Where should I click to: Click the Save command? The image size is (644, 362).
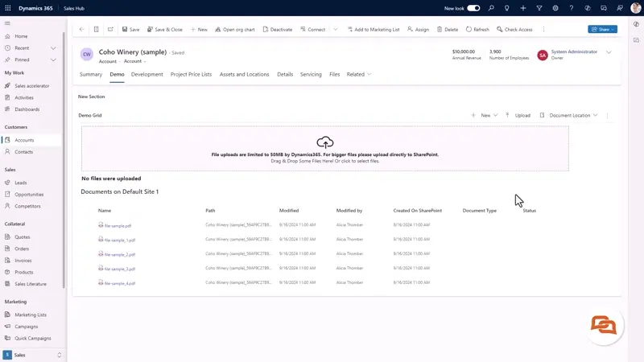pyautogui.click(x=130, y=30)
